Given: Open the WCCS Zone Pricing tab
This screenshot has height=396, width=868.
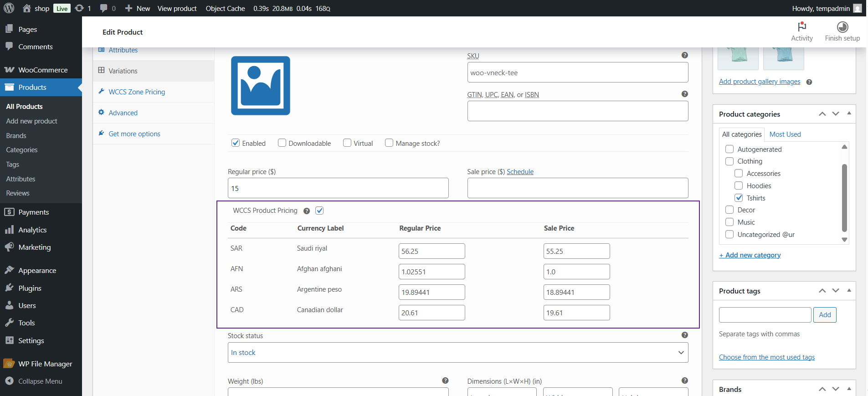Looking at the screenshot, I should (137, 92).
